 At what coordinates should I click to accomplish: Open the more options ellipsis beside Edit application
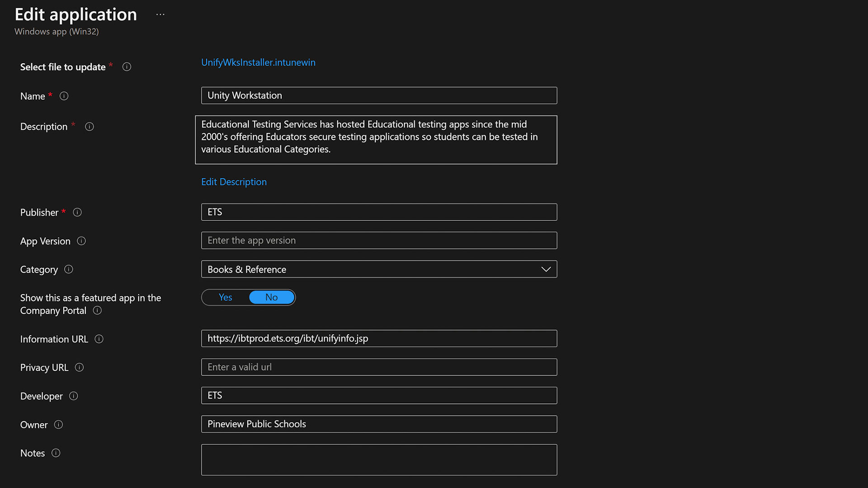(160, 14)
